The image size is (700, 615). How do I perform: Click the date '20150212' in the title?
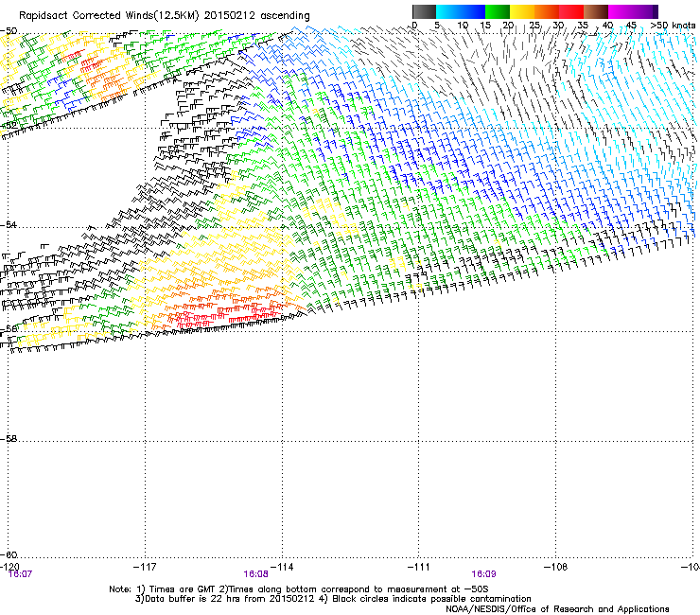point(230,15)
